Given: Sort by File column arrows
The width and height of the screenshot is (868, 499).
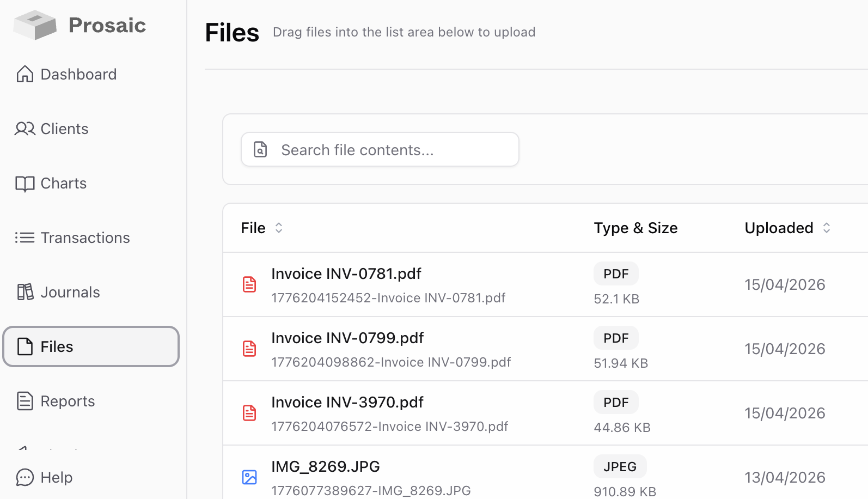Looking at the screenshot, I should (x=279, y=228).
